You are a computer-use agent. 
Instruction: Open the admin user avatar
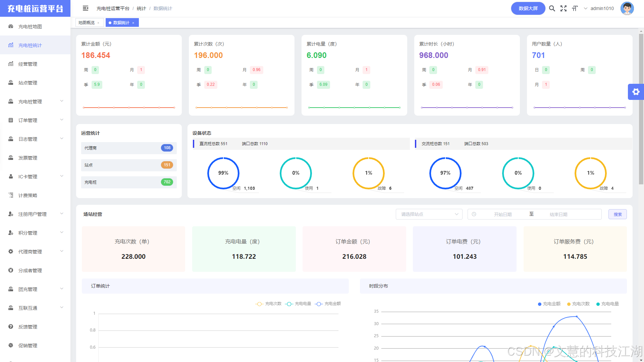[627, 8]
